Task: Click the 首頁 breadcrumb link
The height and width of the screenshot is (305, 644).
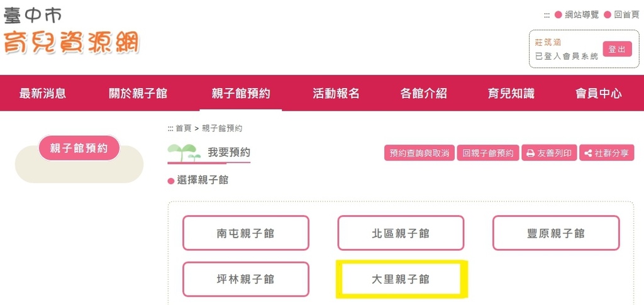Action: click(x=184, y=128)
